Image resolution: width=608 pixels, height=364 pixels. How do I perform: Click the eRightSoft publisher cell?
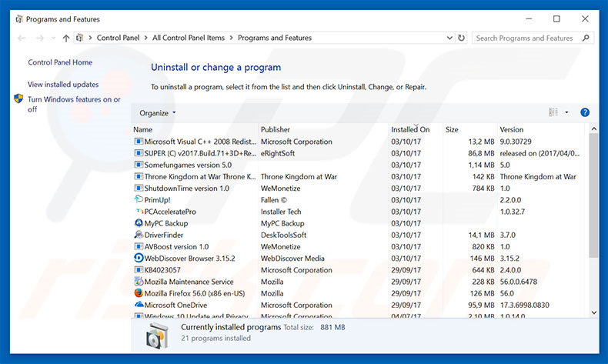click(x=278, y=153)
